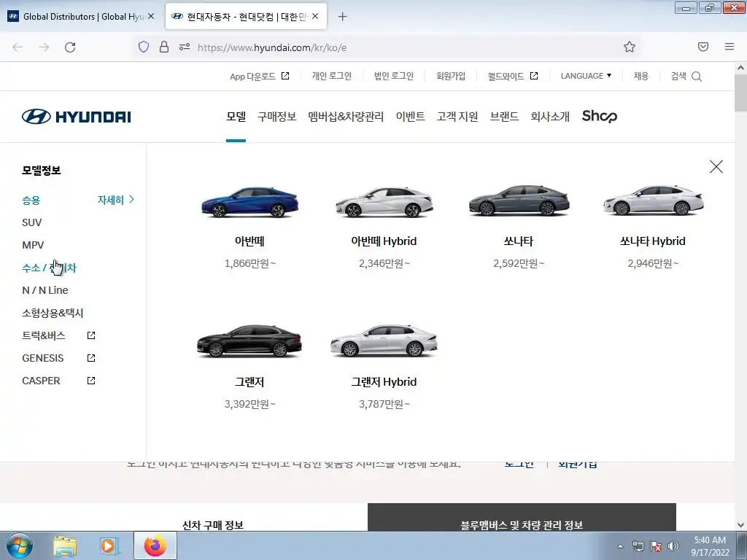The height and width of the screenshot is (560, 747).
Task: Open the 브랜드 menu
Action: tap(504, 116)
